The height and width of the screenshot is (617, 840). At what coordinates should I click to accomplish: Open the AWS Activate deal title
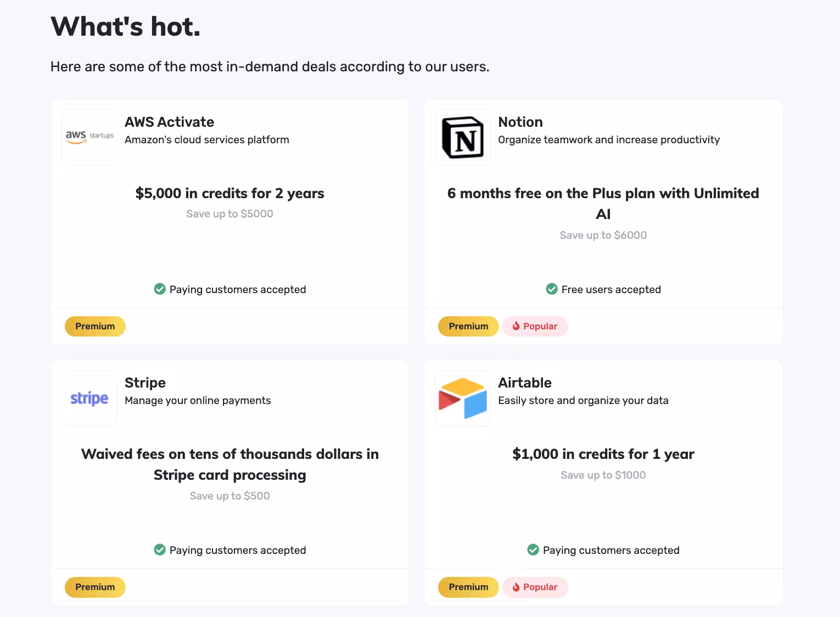click(169, 122)
